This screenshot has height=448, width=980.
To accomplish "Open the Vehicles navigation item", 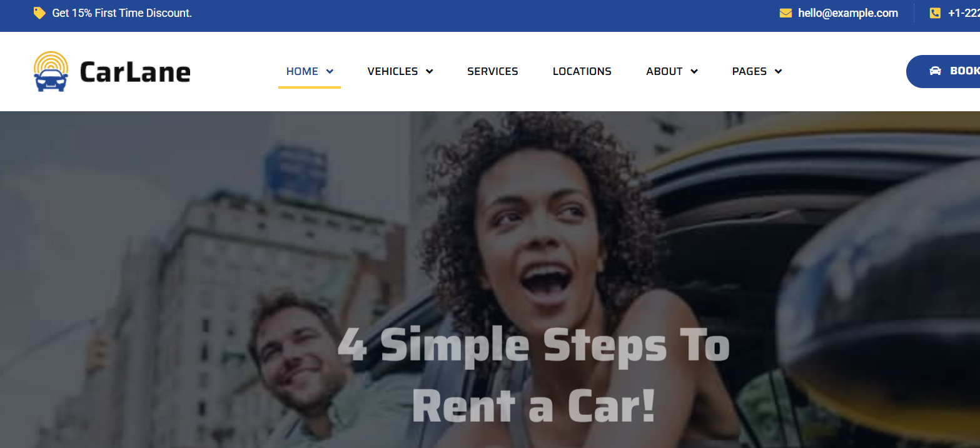I will pyautogui.click(x=393, y=71).
